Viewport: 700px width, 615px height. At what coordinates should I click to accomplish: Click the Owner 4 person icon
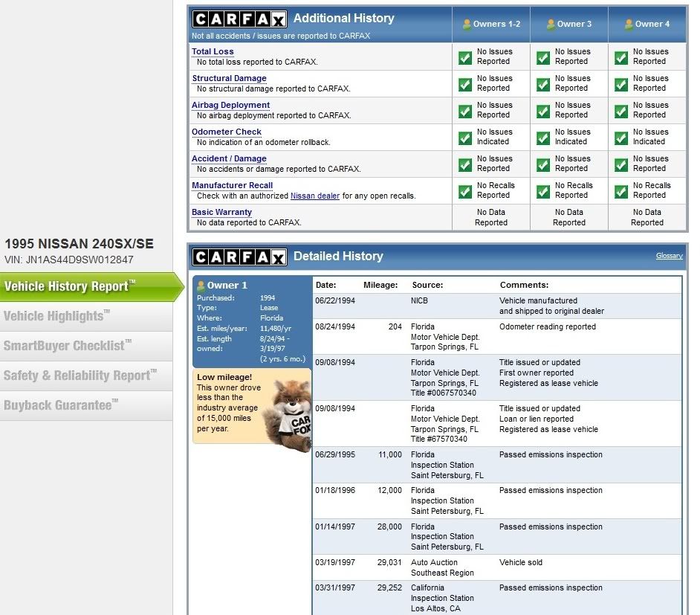pos(629,24)
